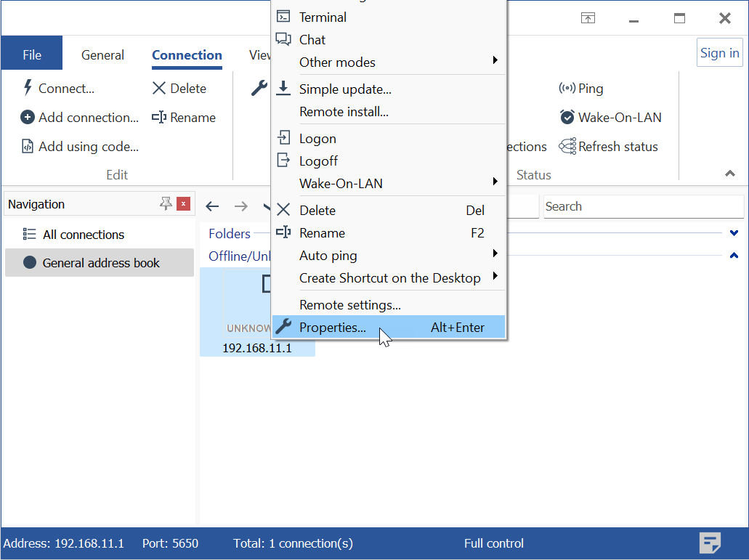
Task: Expand the Folders section chevron
Action: coord(734,234)
